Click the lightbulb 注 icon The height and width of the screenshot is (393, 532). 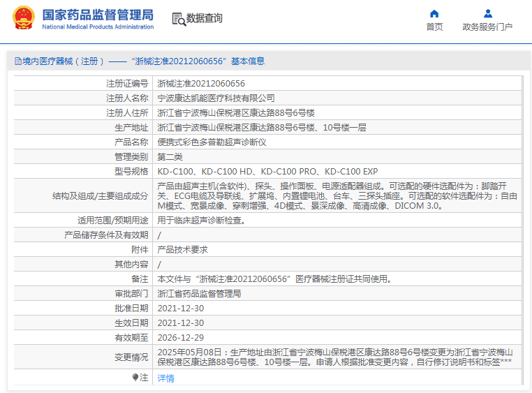[x=135, y=378]
